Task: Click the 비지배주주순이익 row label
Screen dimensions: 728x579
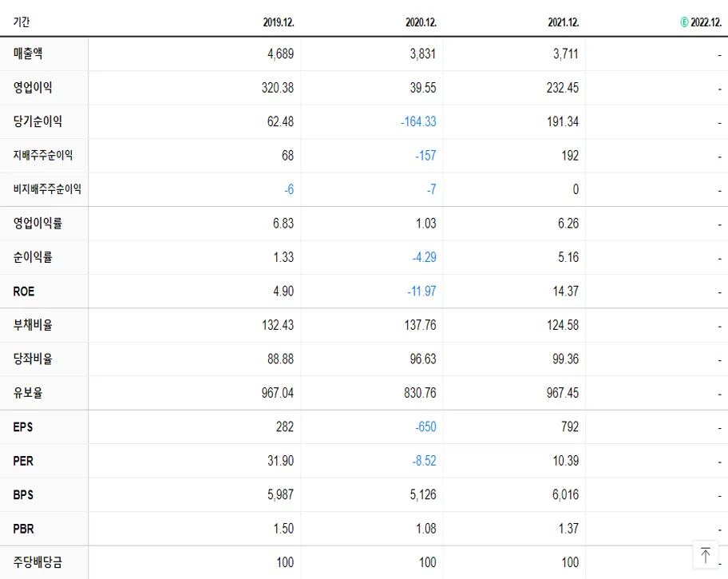Action: [x=47, y=189]
